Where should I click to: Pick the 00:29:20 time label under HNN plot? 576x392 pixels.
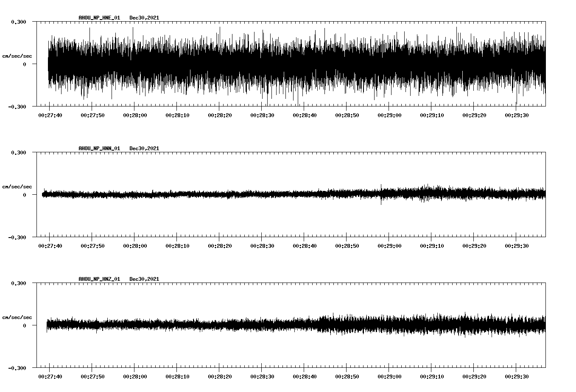pyautogui.click(x=474, y=246)
